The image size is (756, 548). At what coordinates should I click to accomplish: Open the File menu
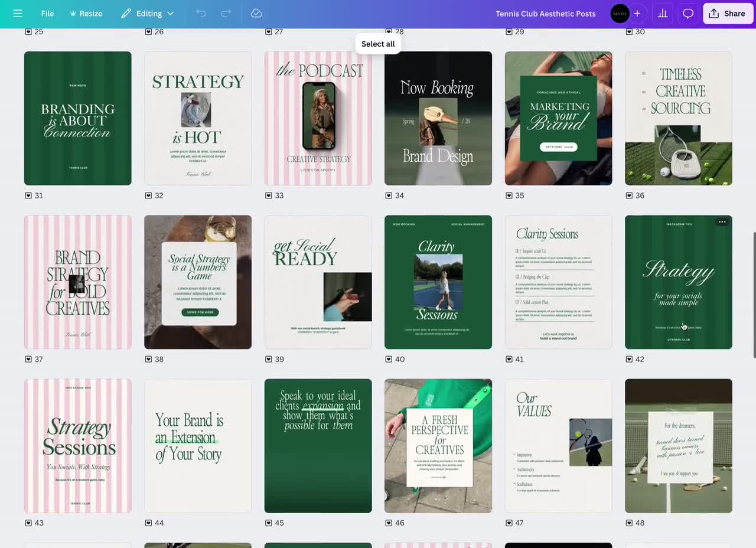(x=47, y=13)
